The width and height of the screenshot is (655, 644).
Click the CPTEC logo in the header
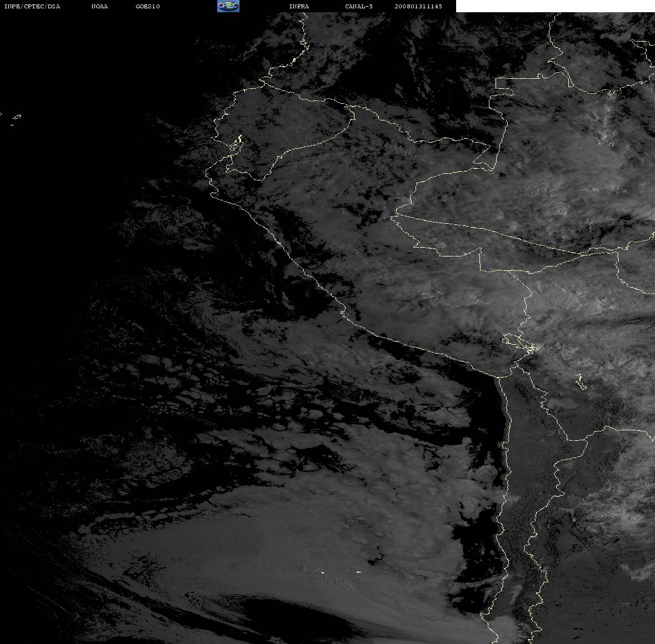[228, 6]
